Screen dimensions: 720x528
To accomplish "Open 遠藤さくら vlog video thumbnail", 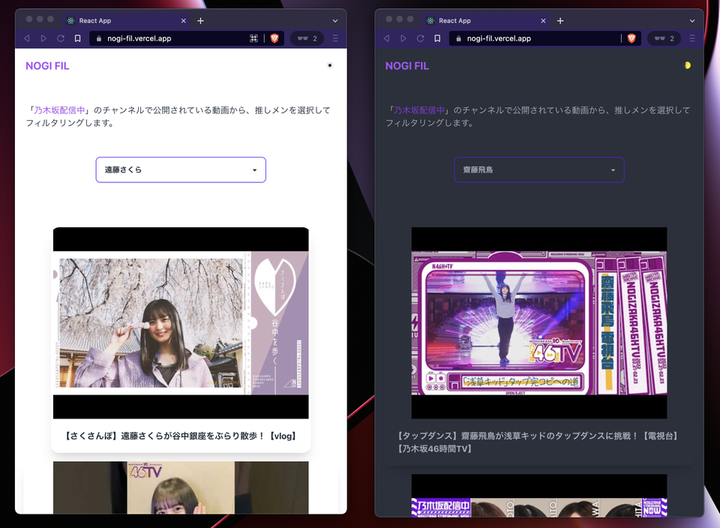I will (x=181, y=323).
